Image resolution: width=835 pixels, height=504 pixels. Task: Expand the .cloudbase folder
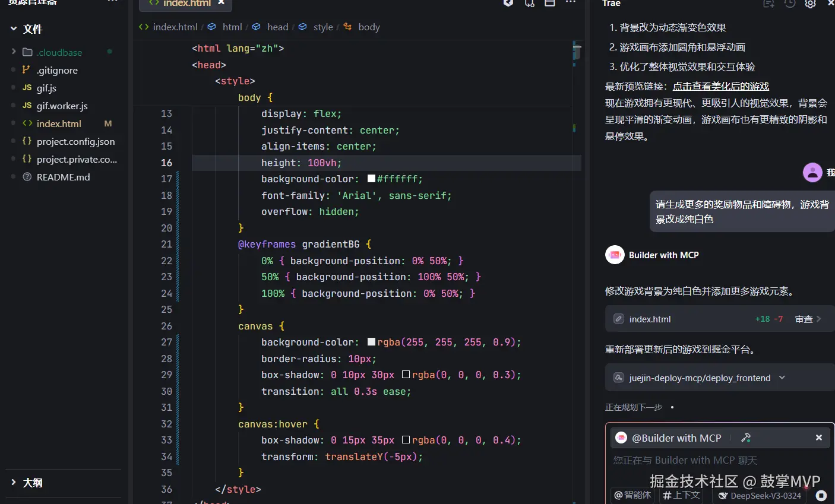point(14,52)
